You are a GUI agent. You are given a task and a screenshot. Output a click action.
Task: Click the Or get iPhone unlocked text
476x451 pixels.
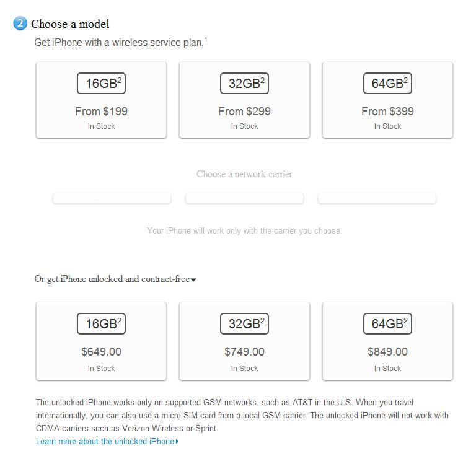click(112, 279)
